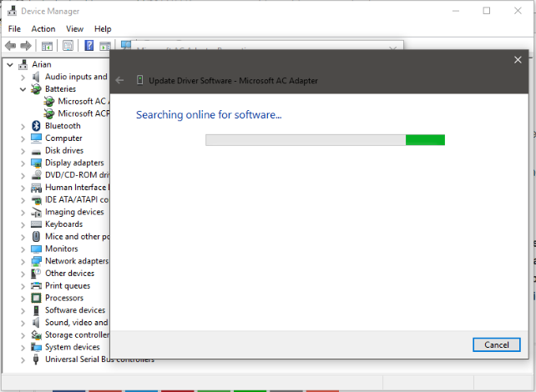536x392 pixels.
Task: Expand the Disk drives category
Action: (x=23, y=151)
